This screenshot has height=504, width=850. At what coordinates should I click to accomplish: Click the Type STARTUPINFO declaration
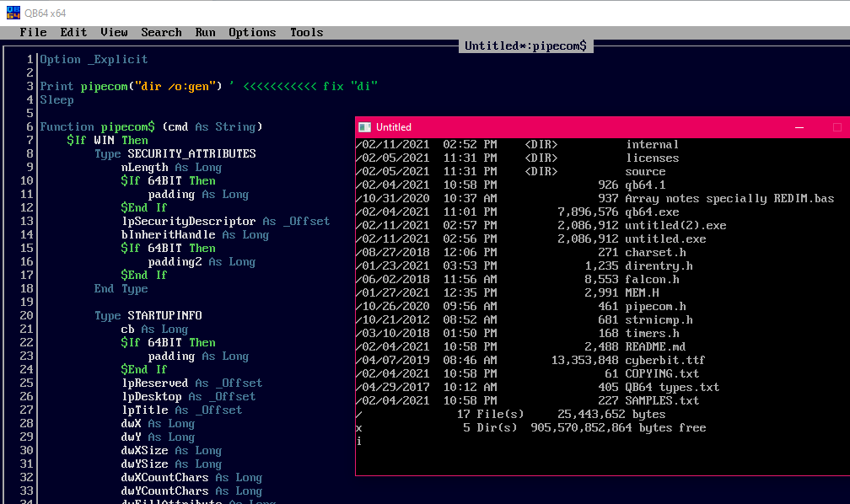(148, 315)
